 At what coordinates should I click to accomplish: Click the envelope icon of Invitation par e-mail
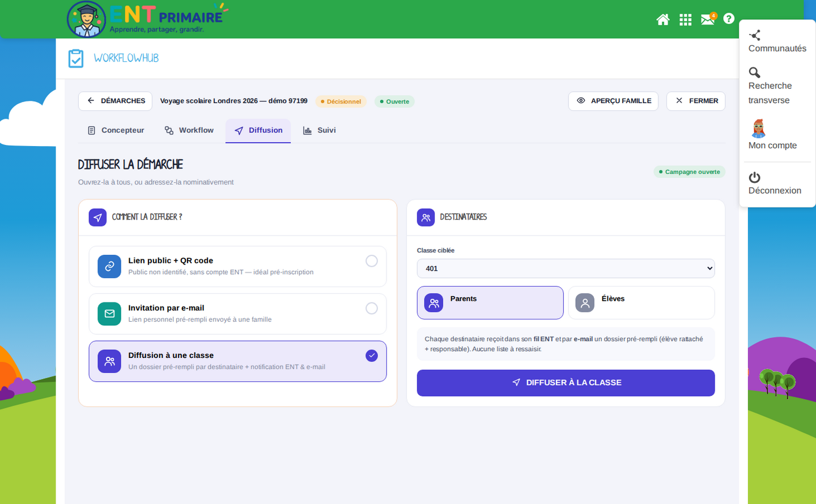(x=109, y=314)
